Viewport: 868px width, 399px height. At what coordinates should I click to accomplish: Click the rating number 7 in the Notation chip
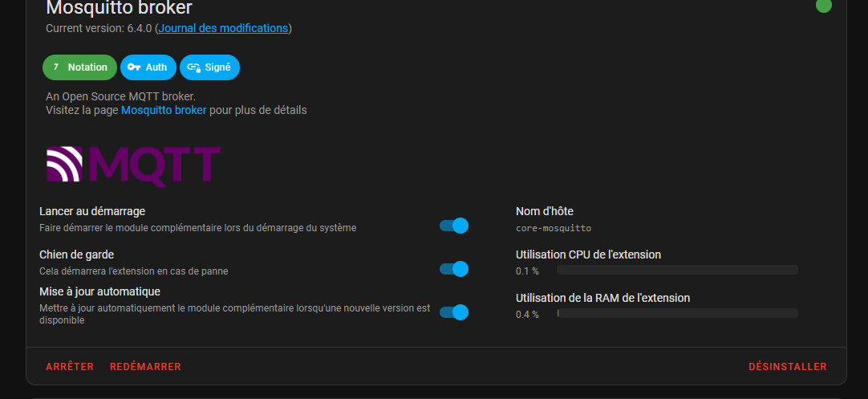coord(56,67)
